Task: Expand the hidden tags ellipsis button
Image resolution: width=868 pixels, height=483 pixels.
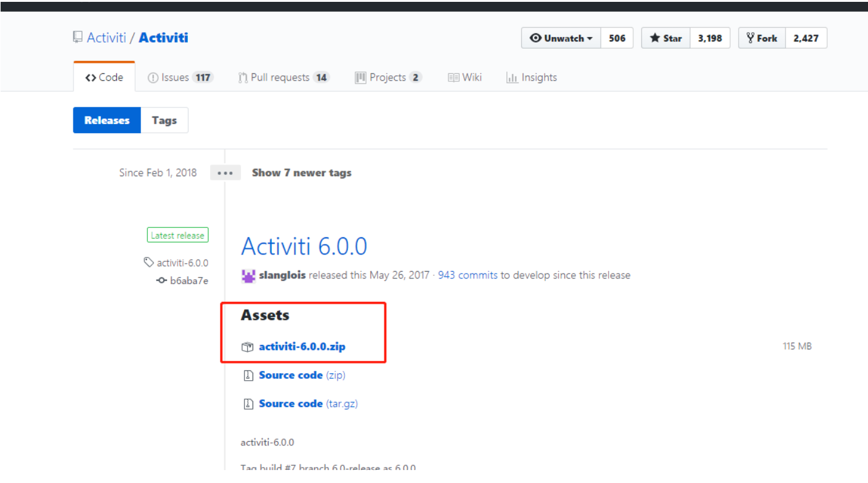Action: pos(225,173)
